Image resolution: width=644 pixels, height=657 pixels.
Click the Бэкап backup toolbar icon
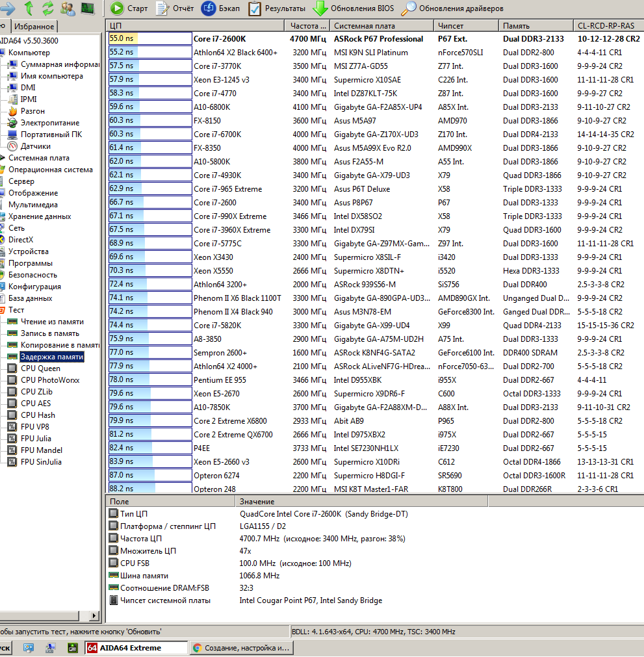point(221,8)
